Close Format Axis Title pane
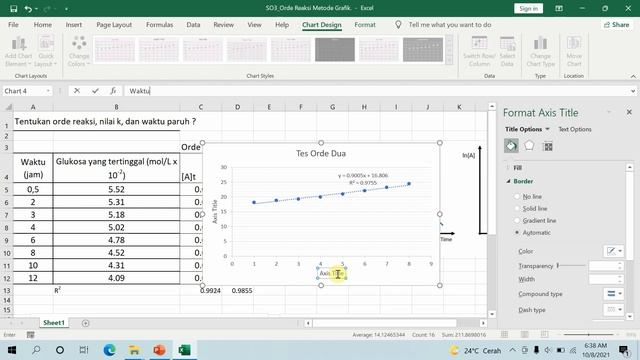The width and height of the screenshot is (640, 360). pos(629,112)
